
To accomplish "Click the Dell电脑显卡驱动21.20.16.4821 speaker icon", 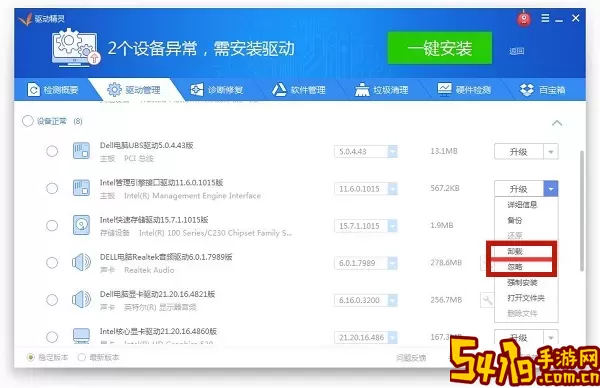I will pos(82,300).
